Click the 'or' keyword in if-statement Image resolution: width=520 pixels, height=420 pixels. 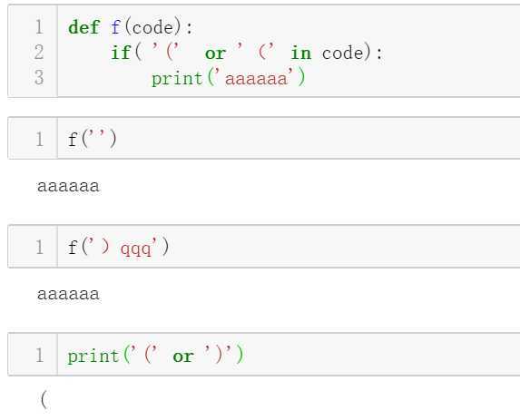[216, 54]
